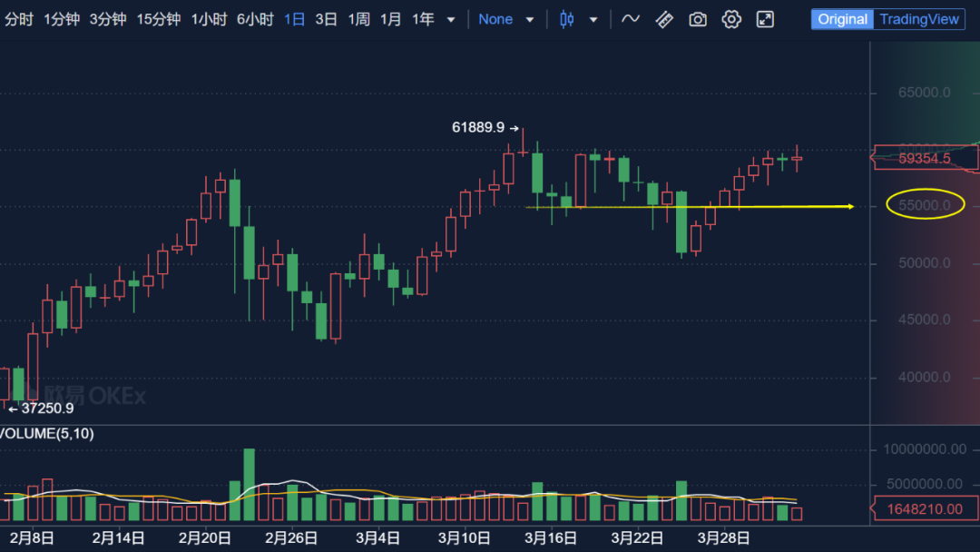
Task: Switch to Original chart view
Action: point(842,19)
